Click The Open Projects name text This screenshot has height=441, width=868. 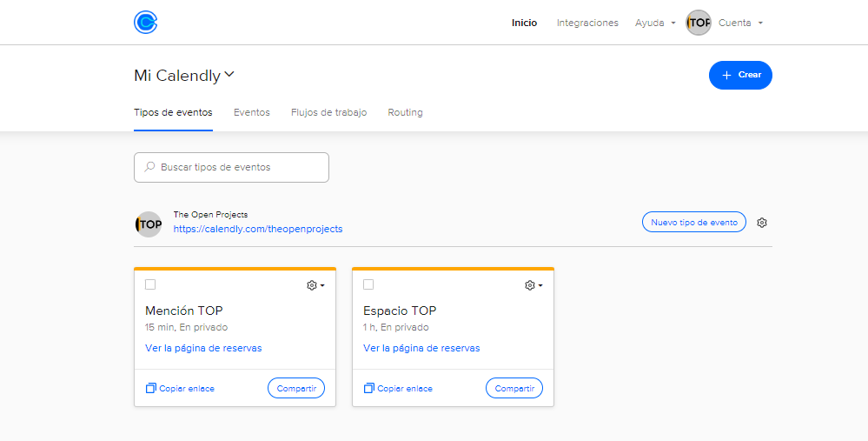click(x=210, y=214)
